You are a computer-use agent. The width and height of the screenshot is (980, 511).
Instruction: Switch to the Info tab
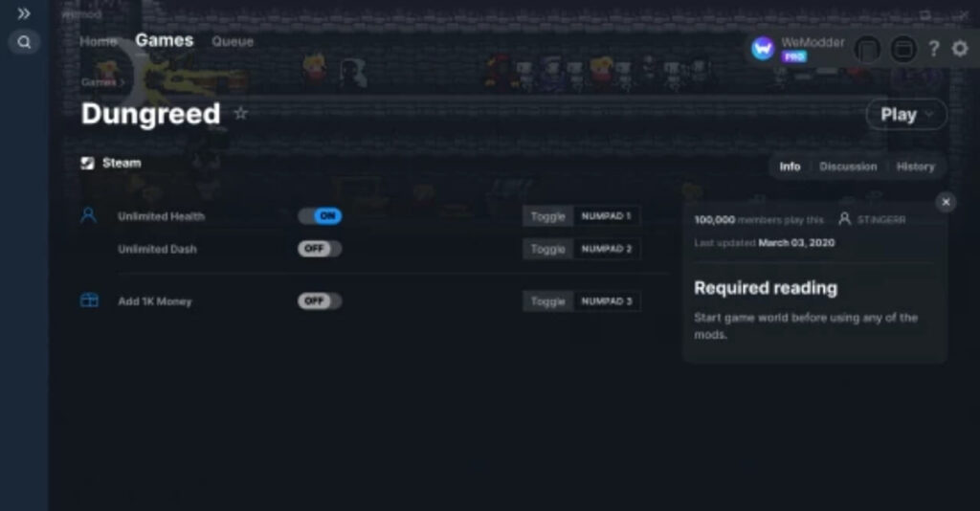point(790,167)
